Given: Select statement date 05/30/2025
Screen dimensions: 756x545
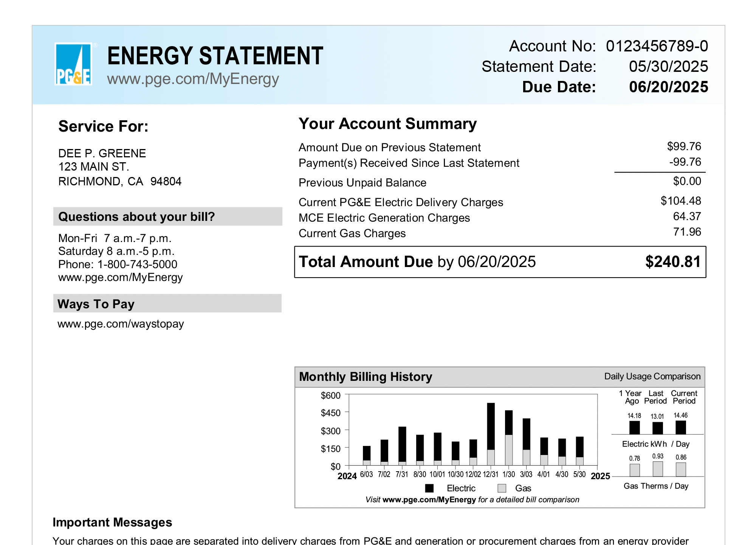Looking at the screenshot, I should coord(668,67).
